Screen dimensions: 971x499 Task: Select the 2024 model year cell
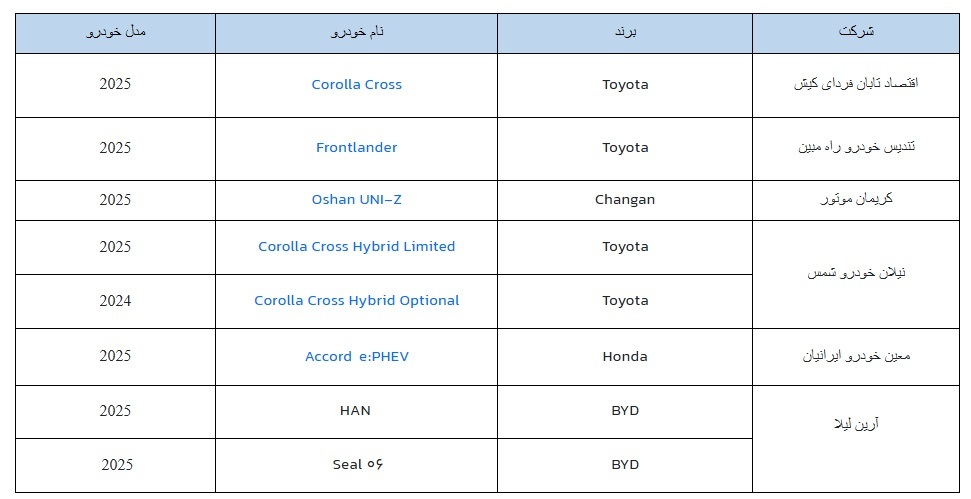click(x=115, y=301)
